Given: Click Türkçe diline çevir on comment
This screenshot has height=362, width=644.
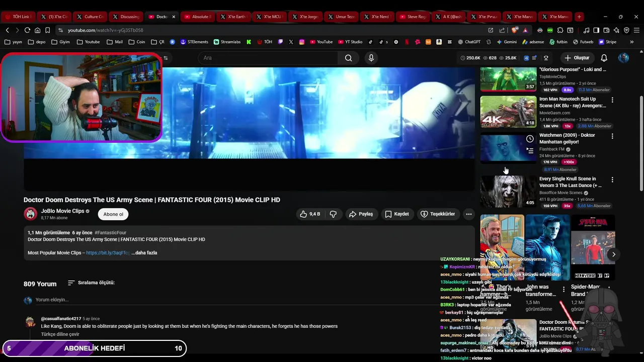Looking at the screenshot, I should pyautogui.click(x=60, y=334).
